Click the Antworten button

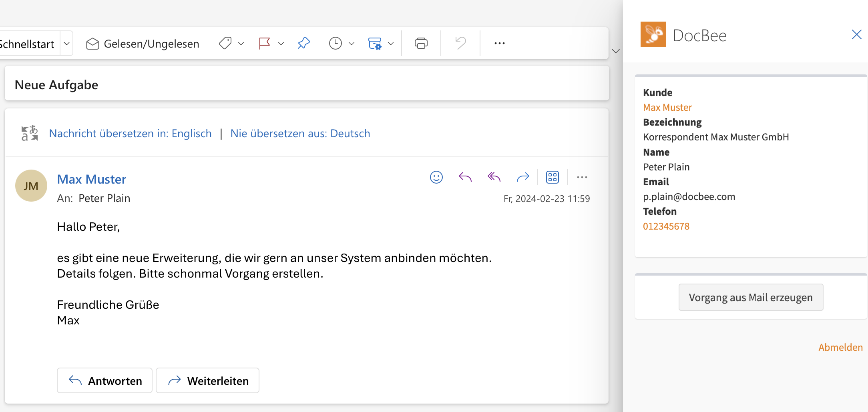(x=104, y=380)
